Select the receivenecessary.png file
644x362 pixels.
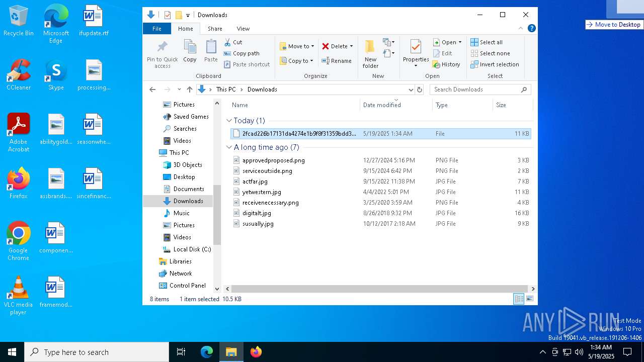tap(271, 203)
